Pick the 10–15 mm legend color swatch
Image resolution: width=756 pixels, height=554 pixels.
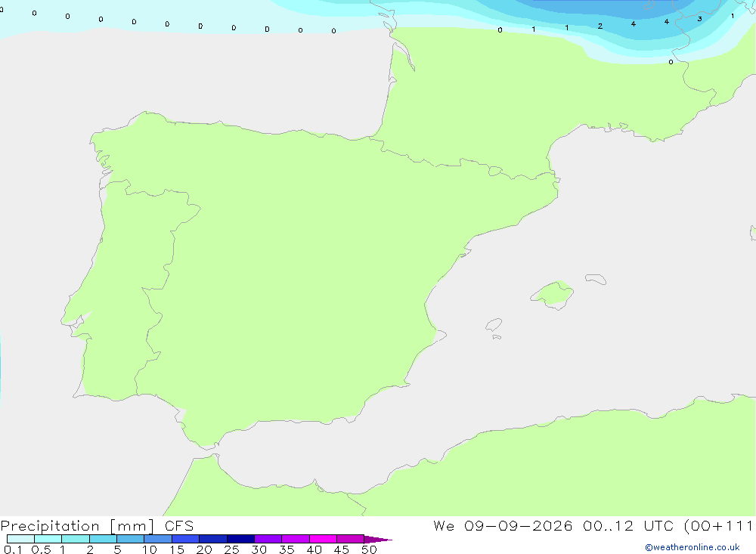pyautogui.click(x=158, y=539)
